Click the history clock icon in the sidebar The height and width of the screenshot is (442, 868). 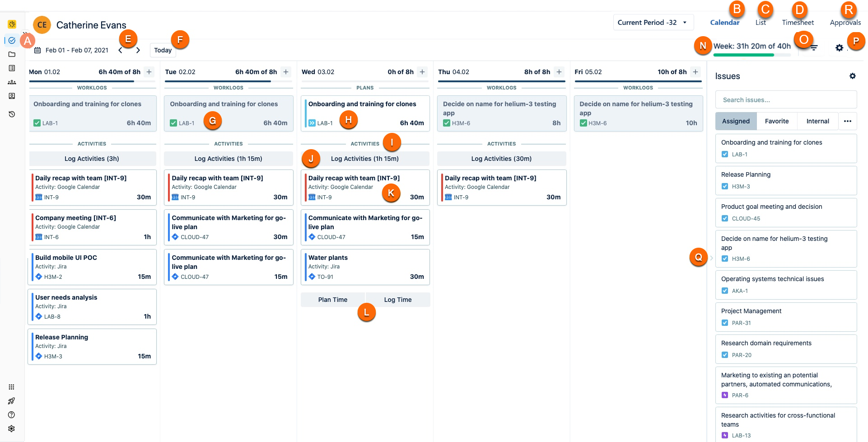pyautogui.click(x=12, y=114)
